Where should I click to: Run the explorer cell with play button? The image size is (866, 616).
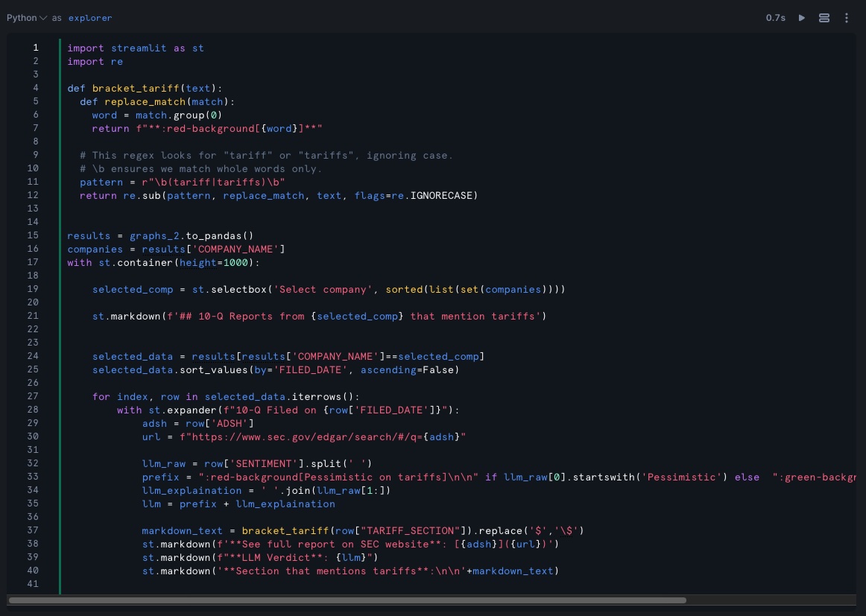point(802,18)
